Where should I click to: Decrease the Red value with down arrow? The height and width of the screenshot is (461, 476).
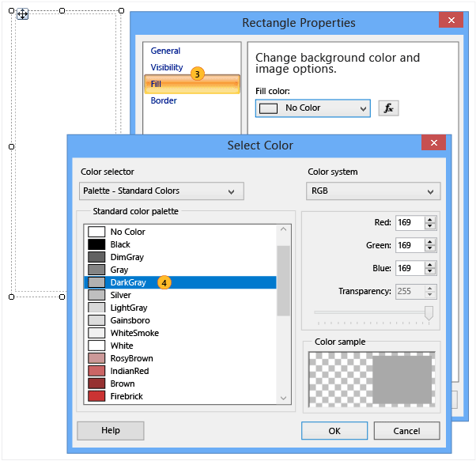pos(430,226)
